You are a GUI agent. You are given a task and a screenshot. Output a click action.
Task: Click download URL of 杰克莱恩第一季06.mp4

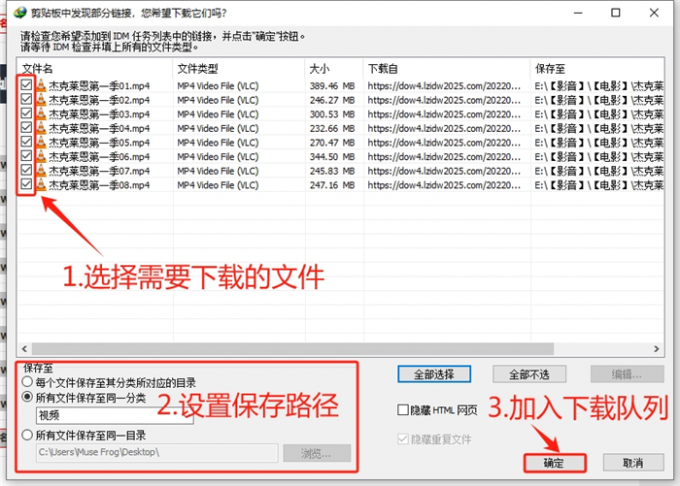pos(444,157)
